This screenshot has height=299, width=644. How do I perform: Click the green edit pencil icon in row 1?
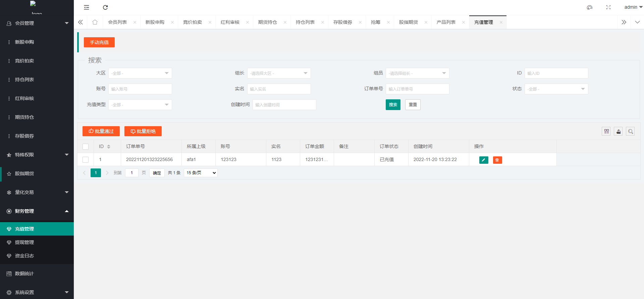(483, 160)
